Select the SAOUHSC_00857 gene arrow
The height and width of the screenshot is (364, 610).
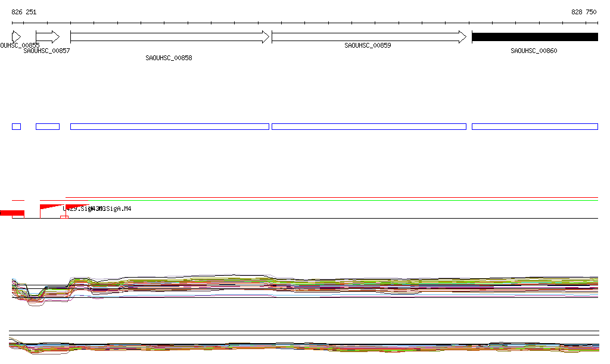(x=47, y=37)
